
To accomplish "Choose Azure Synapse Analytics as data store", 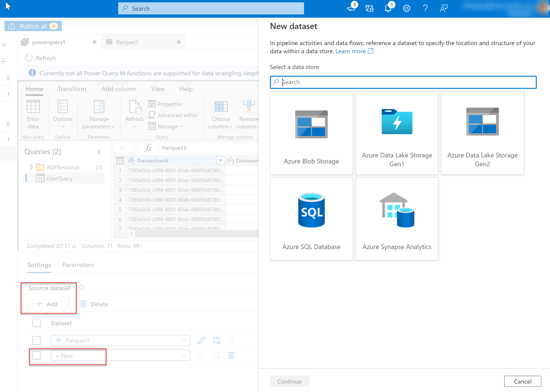I will tap(397, 219).
